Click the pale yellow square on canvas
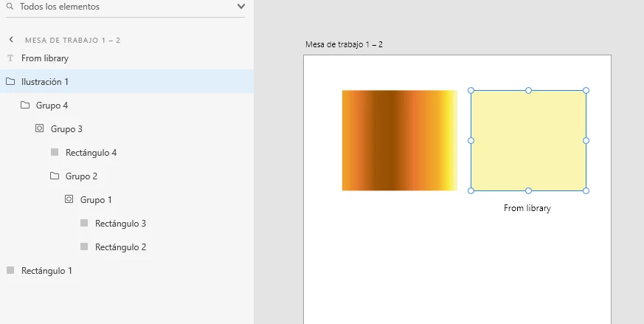Screen dimensions: 644x324 click(529, 141)
